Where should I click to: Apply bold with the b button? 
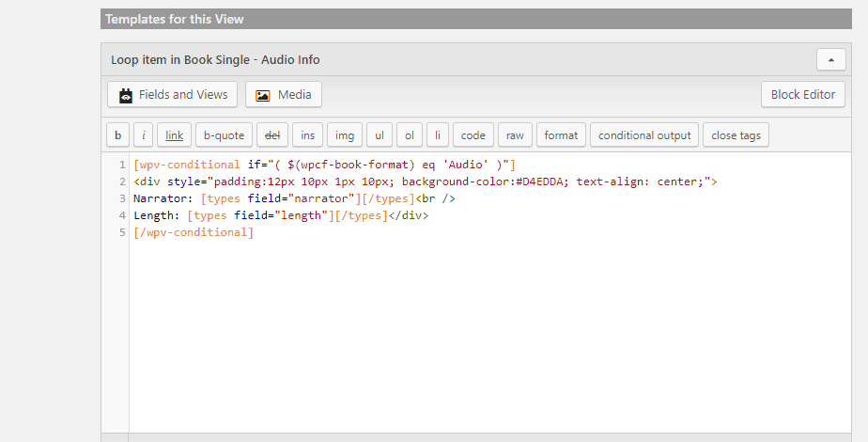pos(118,135)
